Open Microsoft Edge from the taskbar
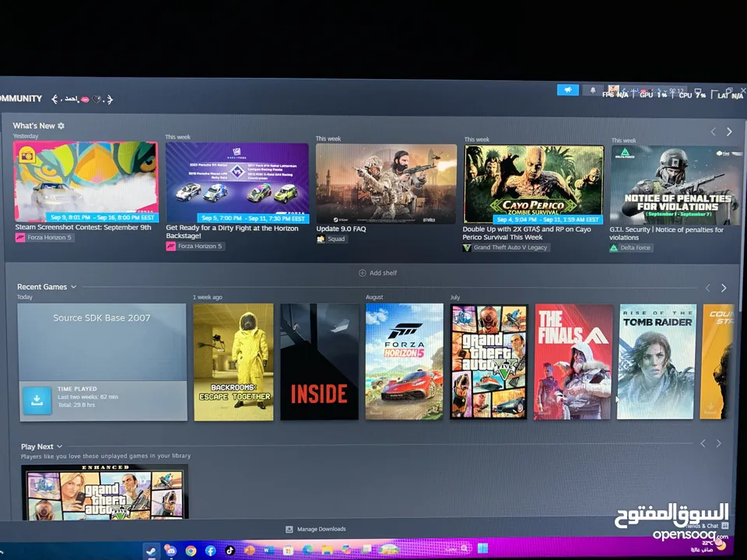The height and width of the screenshot is (560, 747). [x=308, y=550]
